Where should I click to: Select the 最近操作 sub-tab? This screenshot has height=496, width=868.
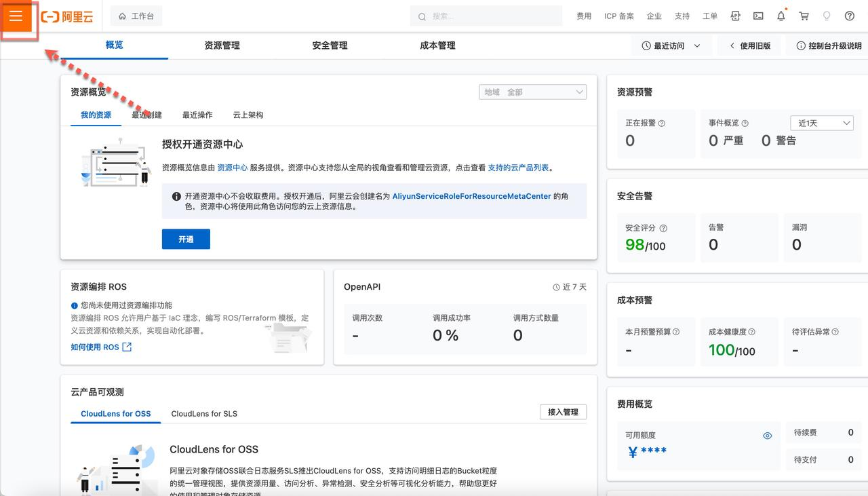tap(197, 115)
